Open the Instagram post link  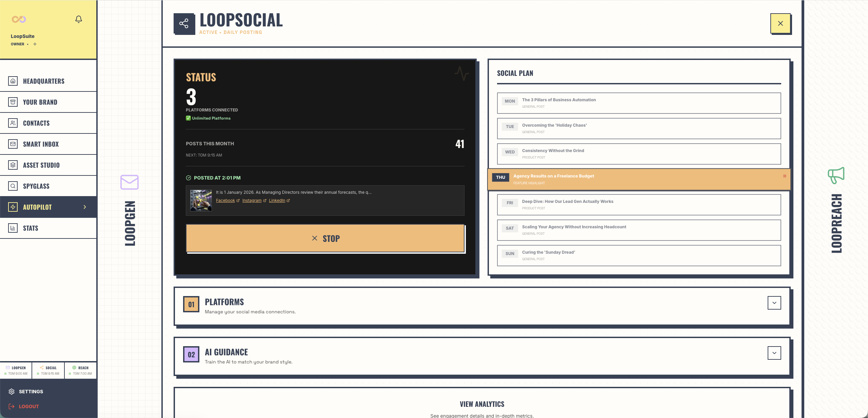pos(252,201)
